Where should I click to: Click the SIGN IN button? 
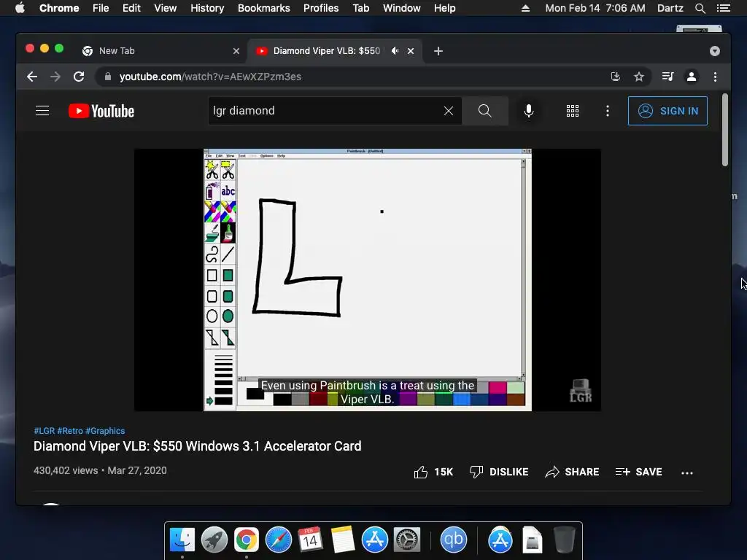point(667,111)
